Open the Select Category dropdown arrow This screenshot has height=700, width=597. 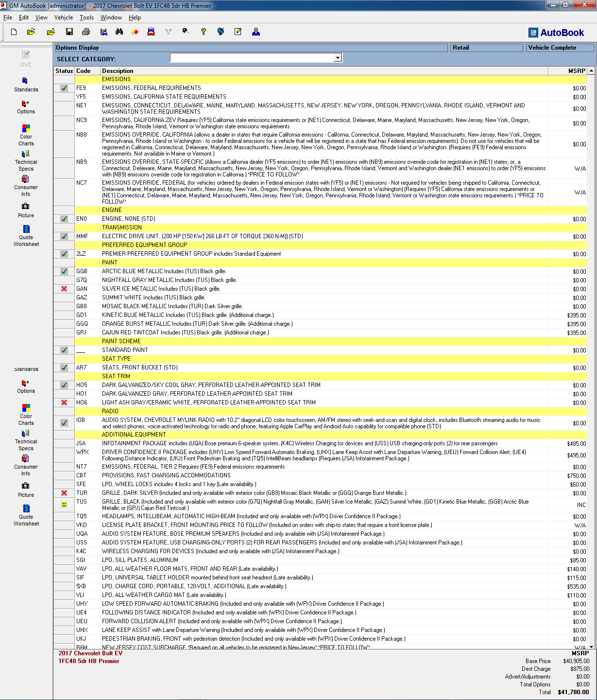point(338,58)
